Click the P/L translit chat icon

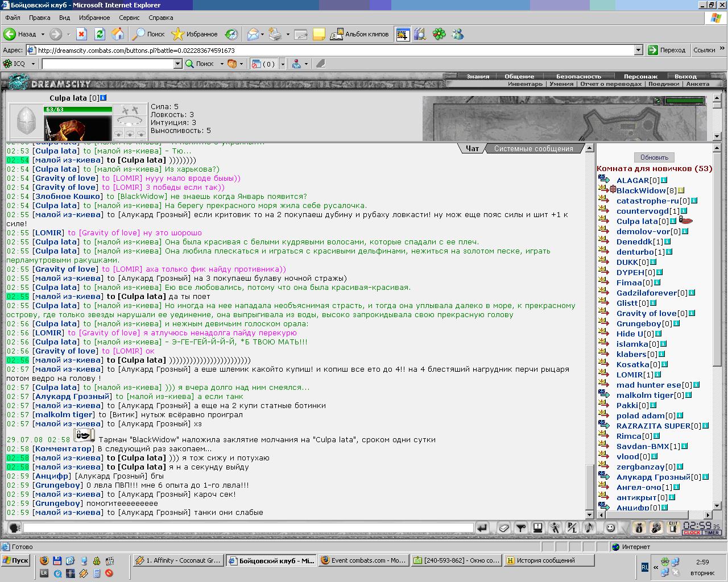pos(572,528)
